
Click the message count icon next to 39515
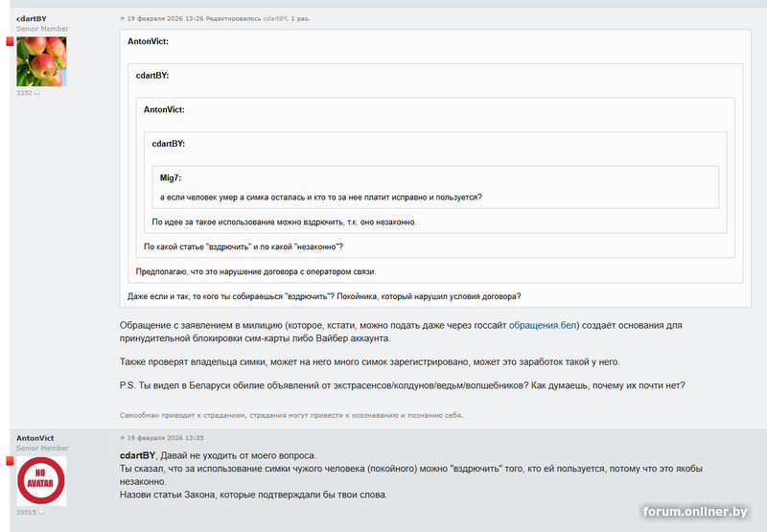coord(40,512)
